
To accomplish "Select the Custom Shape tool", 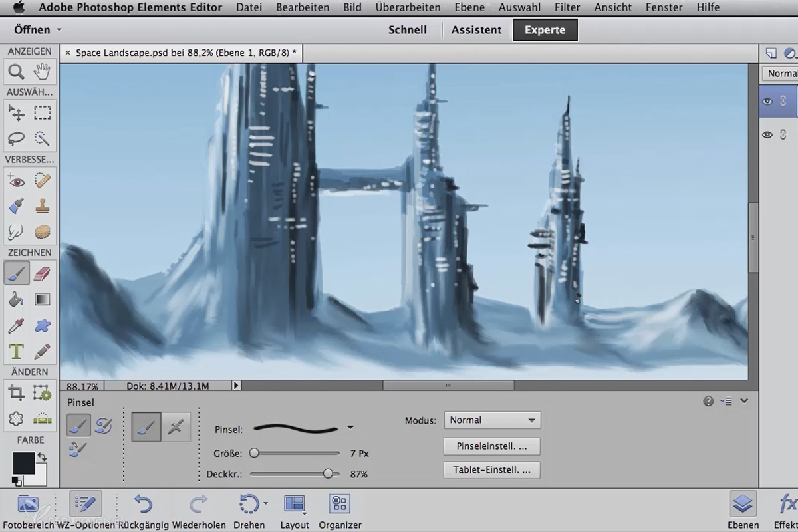I will point(42,325).
